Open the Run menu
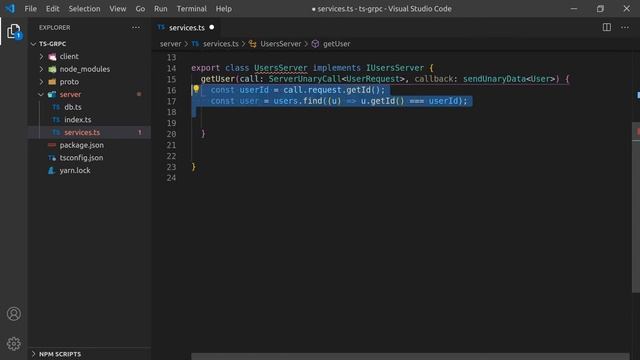Image resolution: width=640 pixels, height=360 pixels. coord(160,9)
